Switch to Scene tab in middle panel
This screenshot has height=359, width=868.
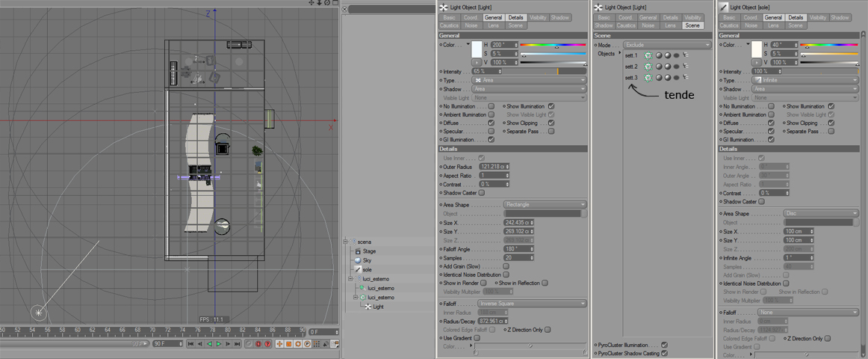tap(692, 25)
